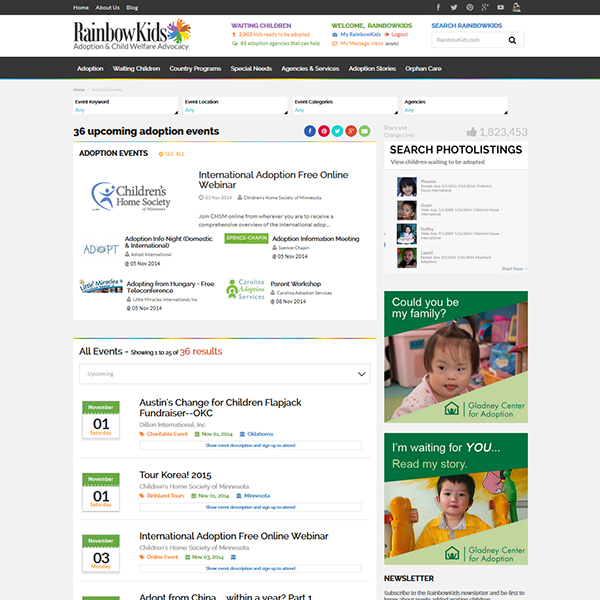Screen dimensions: 600x600
Task: Open the Event Keyword filter dropdown
Action: point(126,106)
